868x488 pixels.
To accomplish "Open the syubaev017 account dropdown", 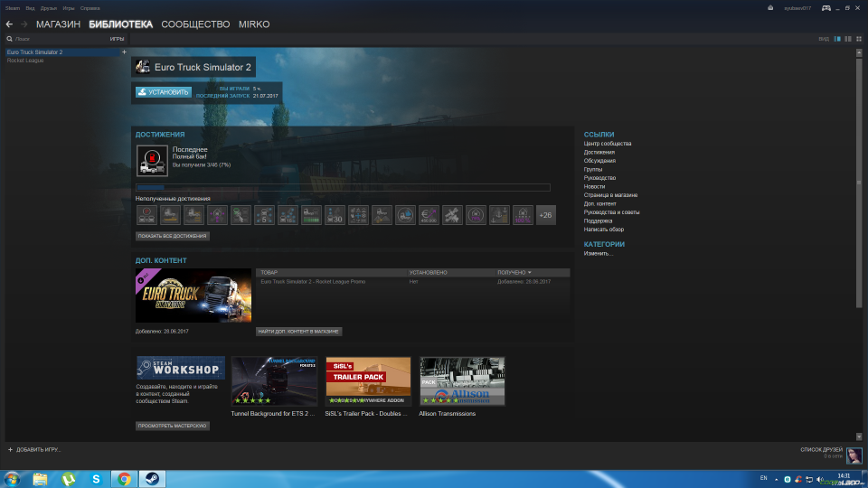I will (x=797, y=8).
